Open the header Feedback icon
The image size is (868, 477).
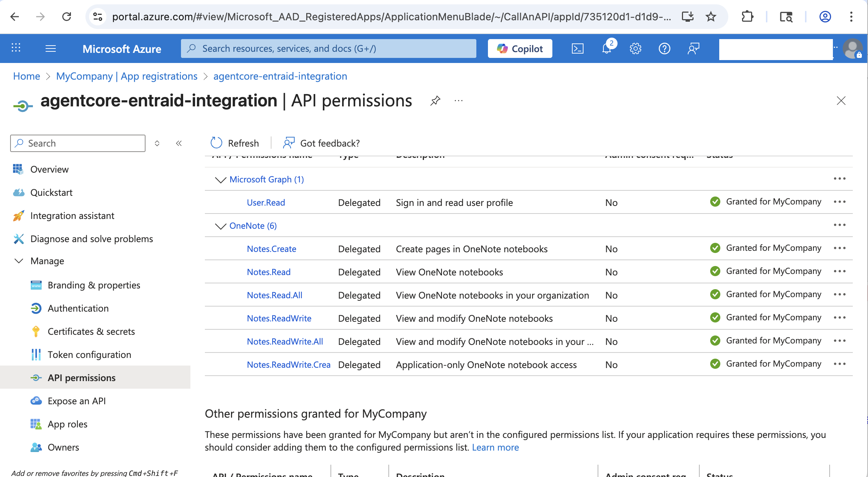[694, 48]
